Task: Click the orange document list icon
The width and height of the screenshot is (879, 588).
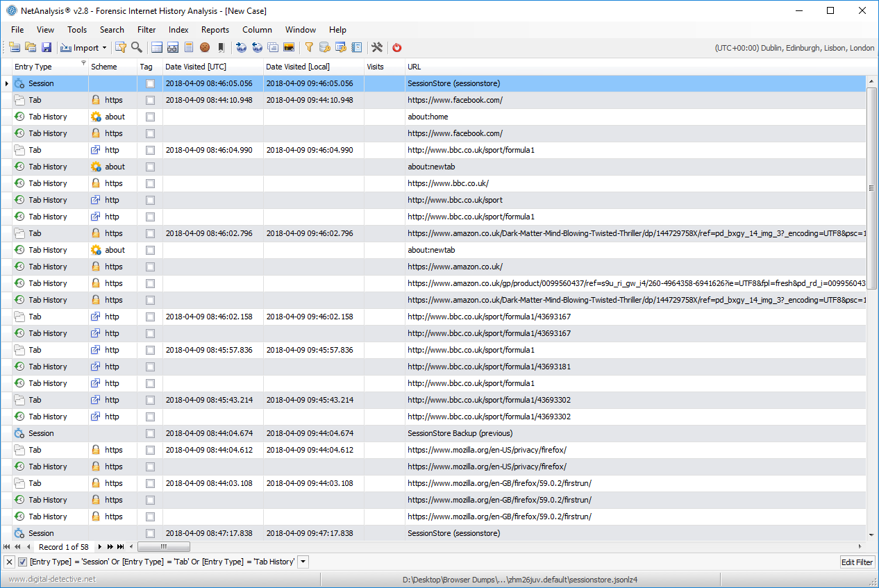Action: 189,48
